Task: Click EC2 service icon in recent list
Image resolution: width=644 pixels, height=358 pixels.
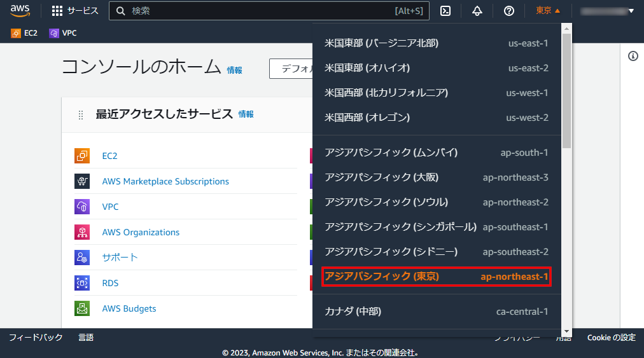Action: coord(82,156)
